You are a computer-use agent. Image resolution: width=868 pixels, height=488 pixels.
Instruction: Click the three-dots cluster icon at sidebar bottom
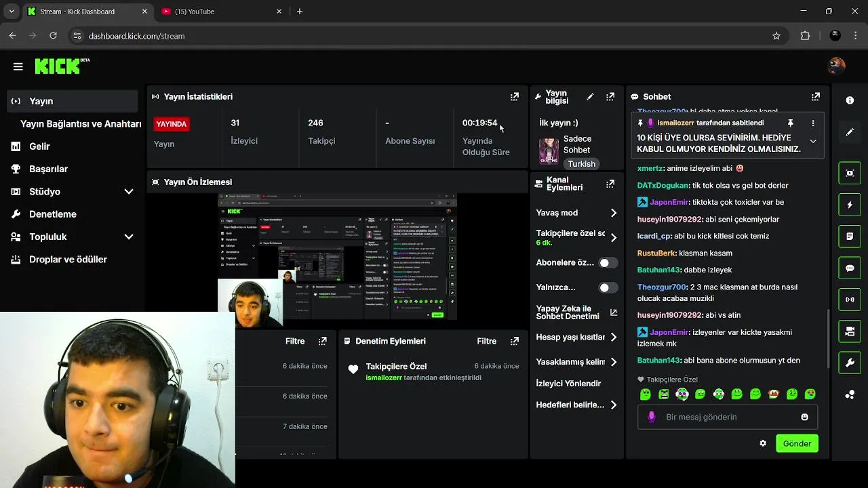pyautogui.click(x=850, y=394)
